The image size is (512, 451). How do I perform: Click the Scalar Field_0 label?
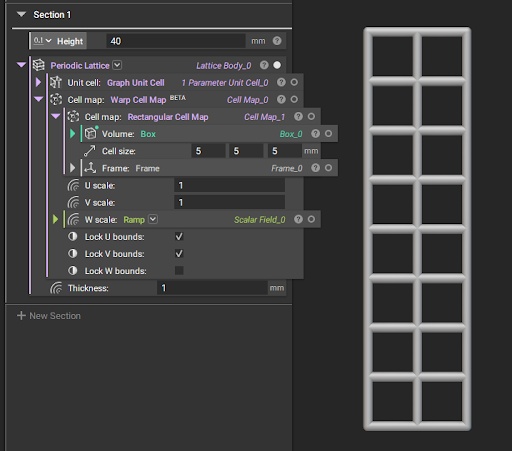point(260,220)
